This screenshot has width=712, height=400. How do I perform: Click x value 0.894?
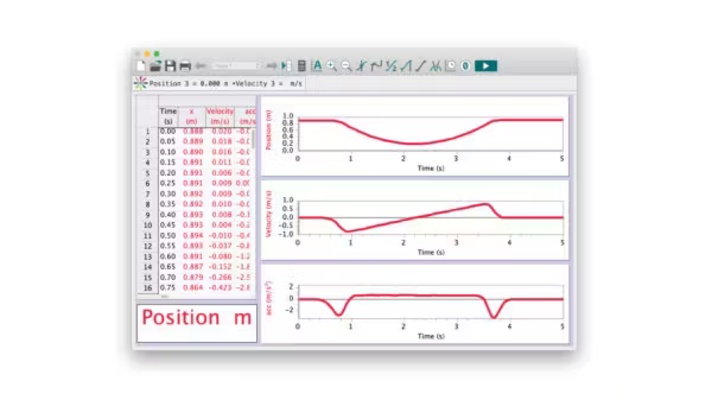(x=193, y=236)
